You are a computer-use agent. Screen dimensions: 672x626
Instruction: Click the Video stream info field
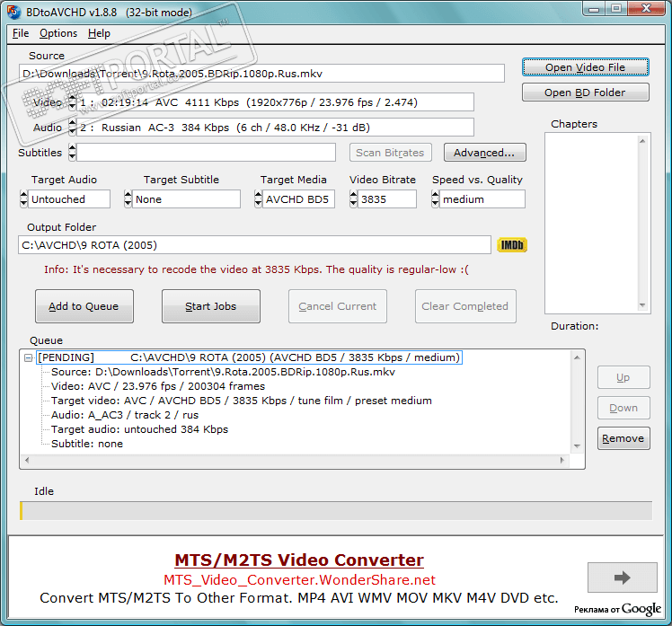click(275, 102)
